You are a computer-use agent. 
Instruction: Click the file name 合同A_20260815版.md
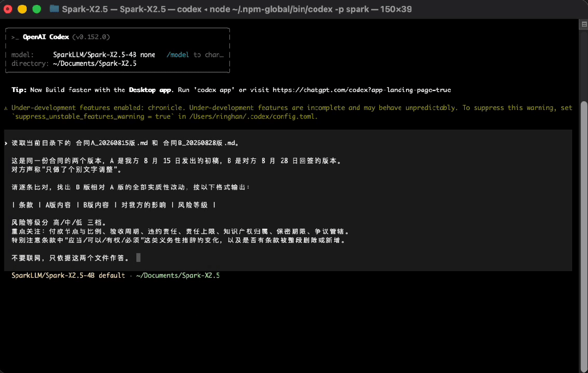coord(112,143)
